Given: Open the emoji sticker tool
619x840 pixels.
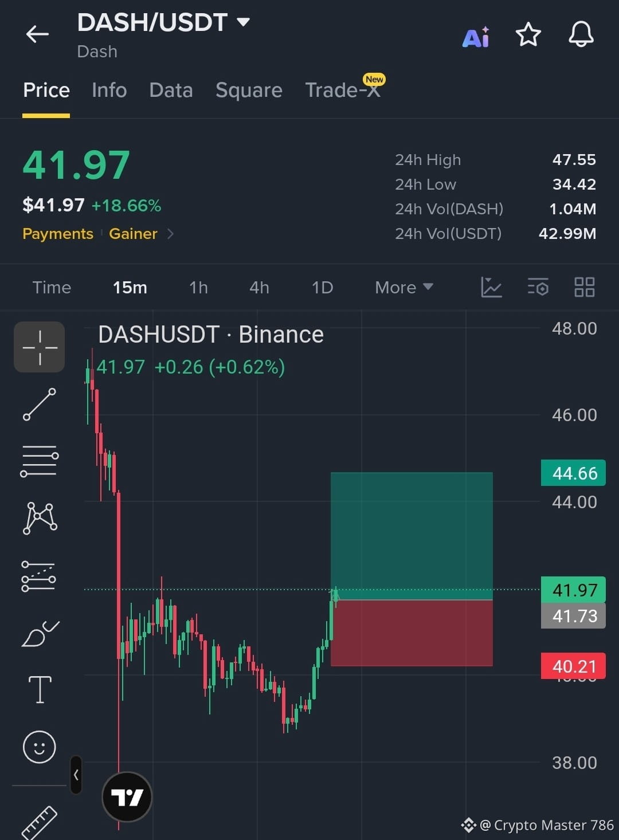Looking at the screenshot, I should click(x=40, y=747).
